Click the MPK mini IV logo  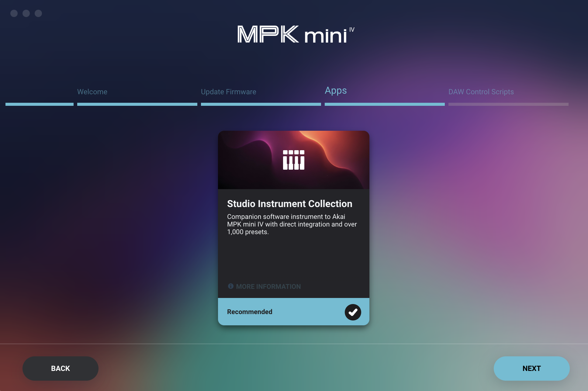296,34
